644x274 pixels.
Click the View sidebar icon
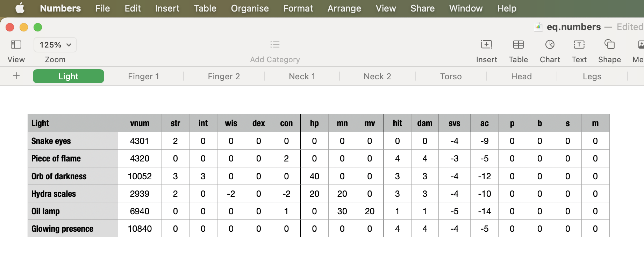click(16, 45)
